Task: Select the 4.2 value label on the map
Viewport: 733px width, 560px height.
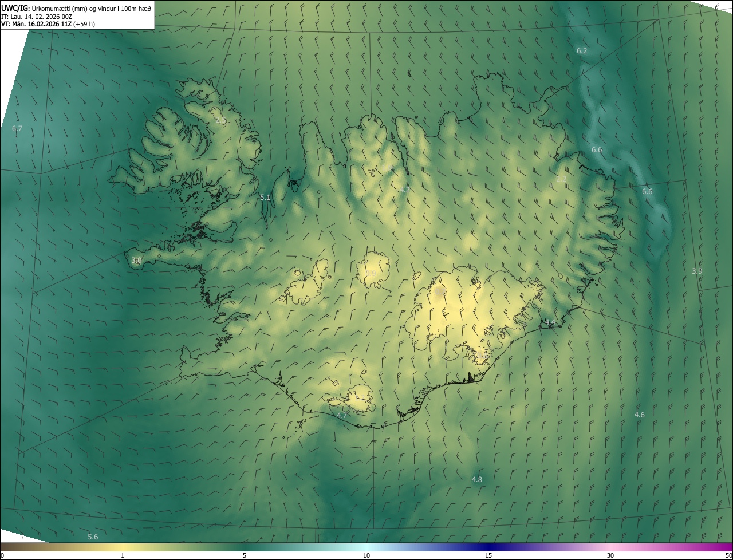Action: click(405, 190)
